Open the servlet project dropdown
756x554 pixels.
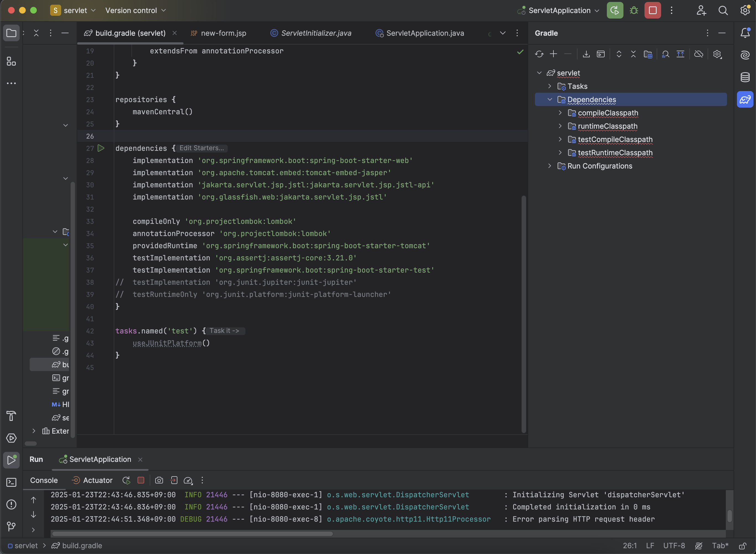click(73, 11)
